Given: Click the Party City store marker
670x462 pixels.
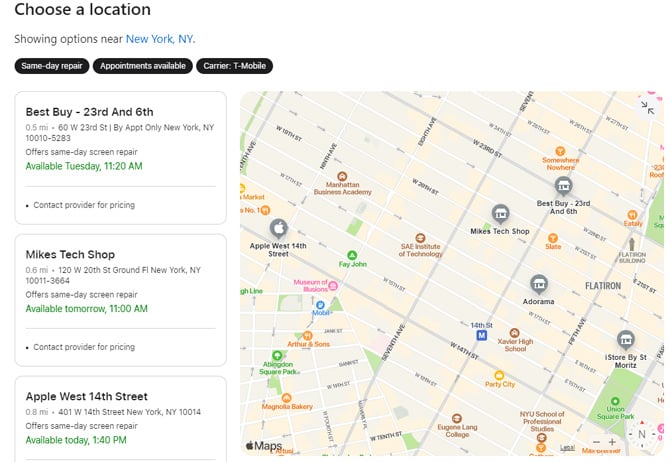Looking at the screenshot, I should tap(499, 375).
